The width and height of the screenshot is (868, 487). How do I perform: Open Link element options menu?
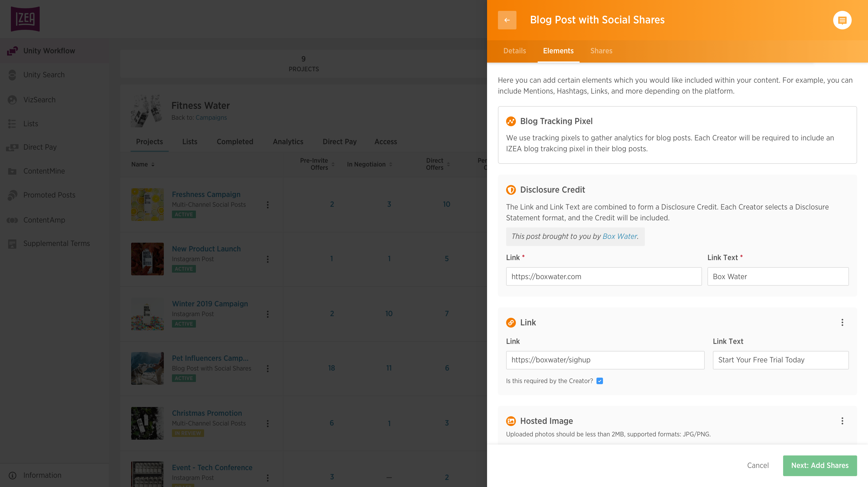(x=842, y=322)
